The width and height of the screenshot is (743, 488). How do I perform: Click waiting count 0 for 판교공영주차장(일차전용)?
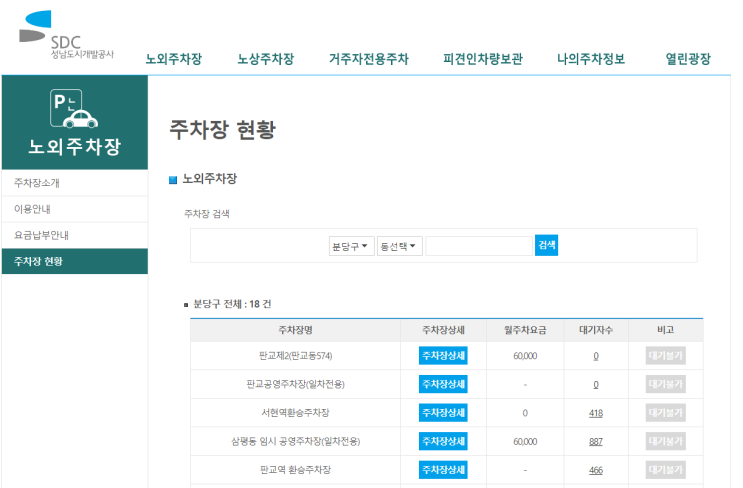click(596, 385)
